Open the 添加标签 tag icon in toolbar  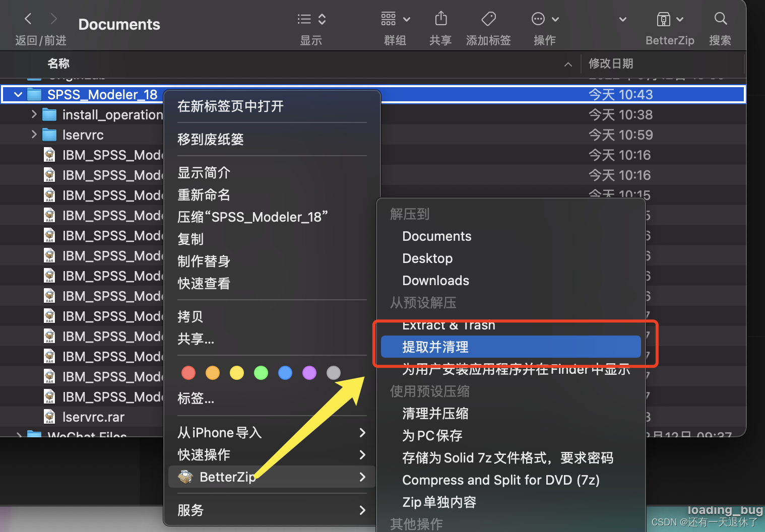(x=488, y=19)
